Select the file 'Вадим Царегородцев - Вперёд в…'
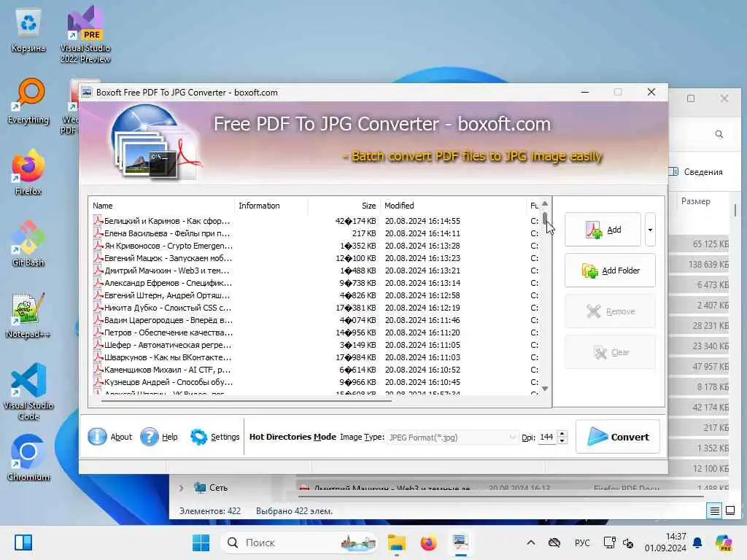The width and height of the screenshot is (747, 560). coord(169,320)
